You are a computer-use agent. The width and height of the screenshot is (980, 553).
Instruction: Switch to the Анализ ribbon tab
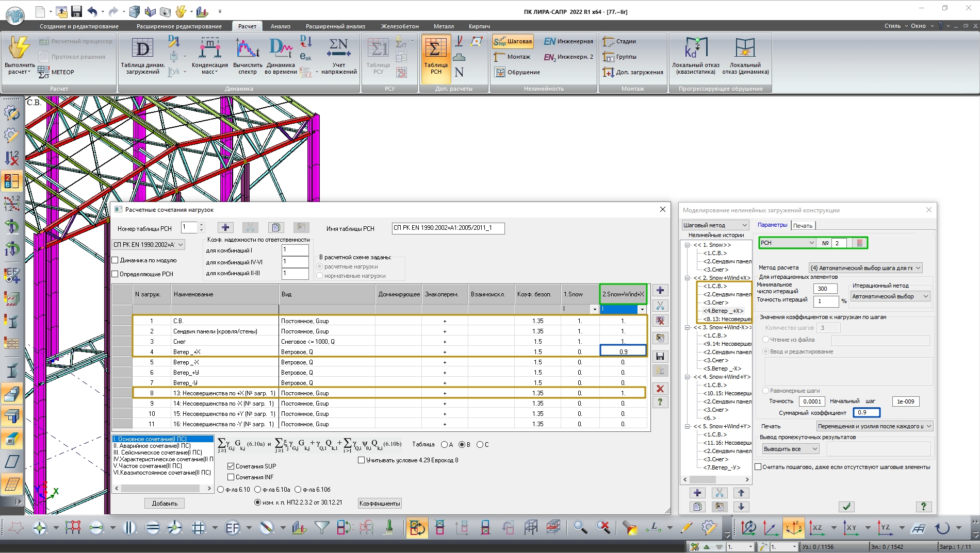280,26
